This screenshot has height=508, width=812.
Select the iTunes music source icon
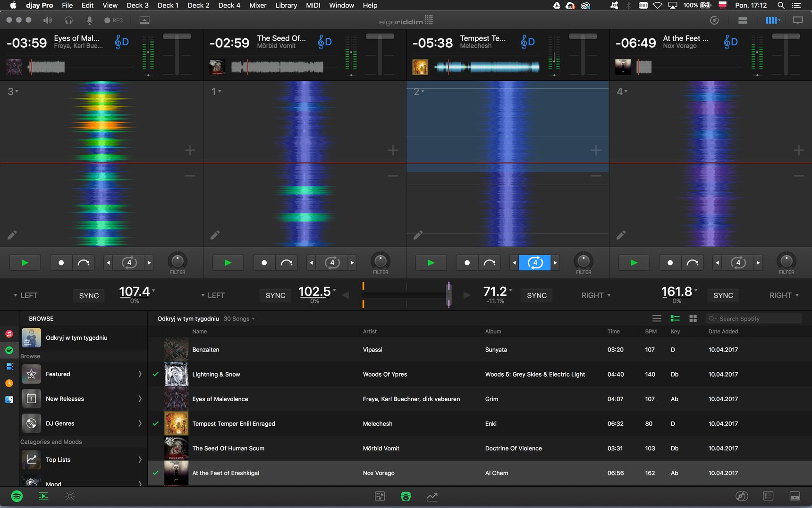click(9, 334)
